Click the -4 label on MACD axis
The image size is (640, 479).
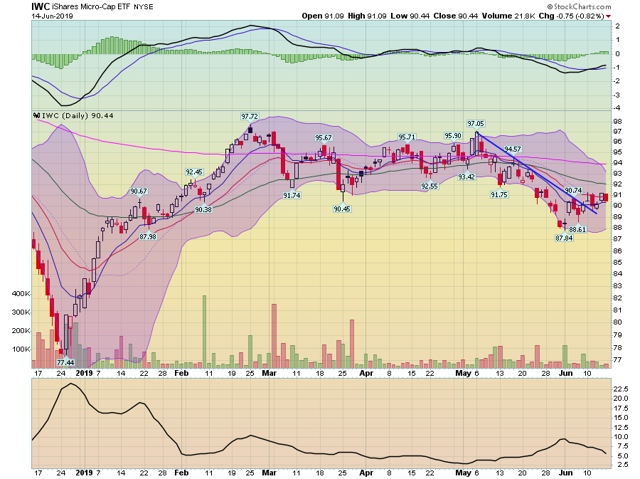pyautogui.click(x=618, y=108)
